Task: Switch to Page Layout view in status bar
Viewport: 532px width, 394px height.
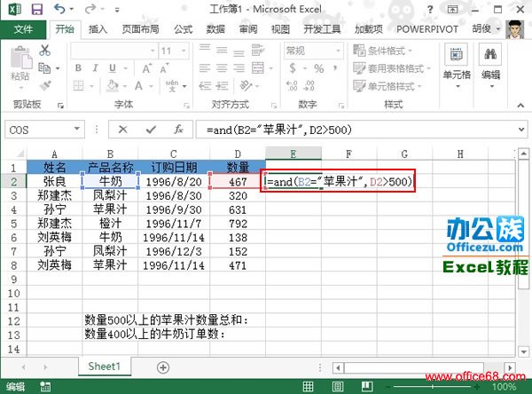Action: (338, 387)
